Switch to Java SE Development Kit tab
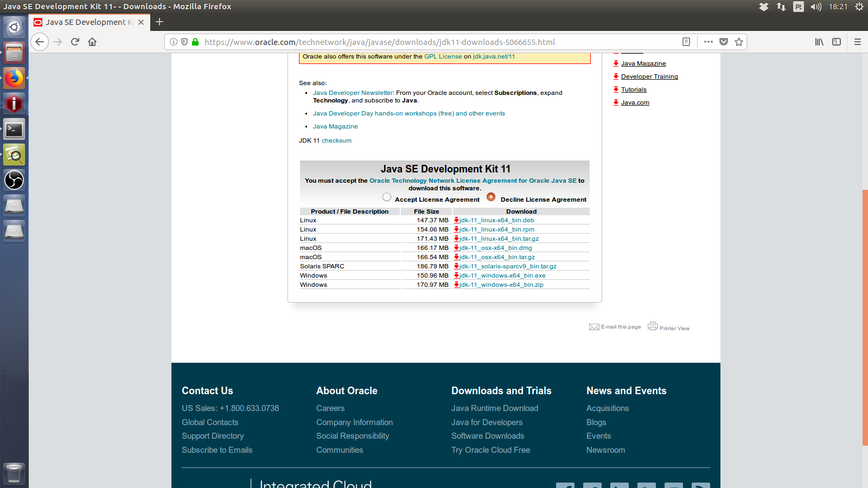This screenshot has width=868, height=488. pos(85,22)
